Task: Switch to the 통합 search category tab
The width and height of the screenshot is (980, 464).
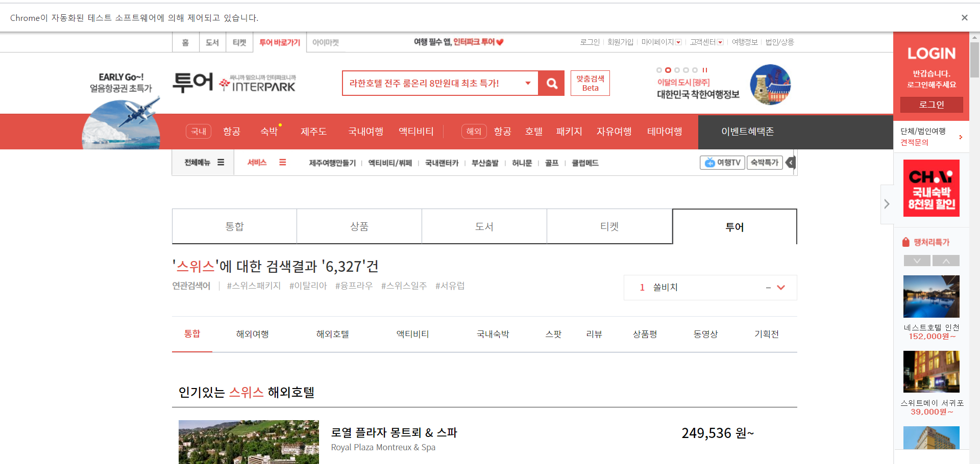Action: 235,226
